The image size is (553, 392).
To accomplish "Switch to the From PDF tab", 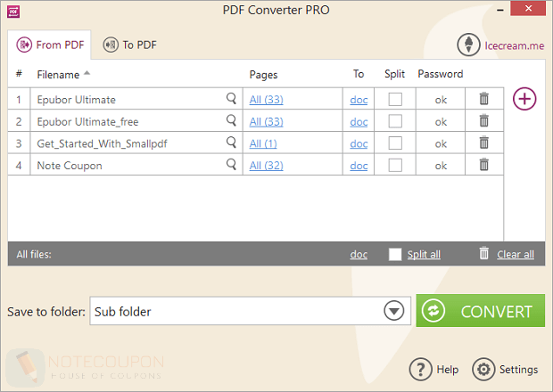I will coord(50,45).
